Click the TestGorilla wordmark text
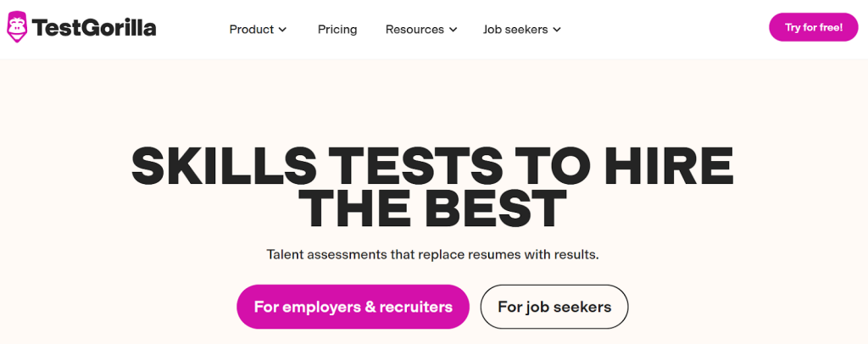Screen dimensions: 868x344 click(94, 28)
